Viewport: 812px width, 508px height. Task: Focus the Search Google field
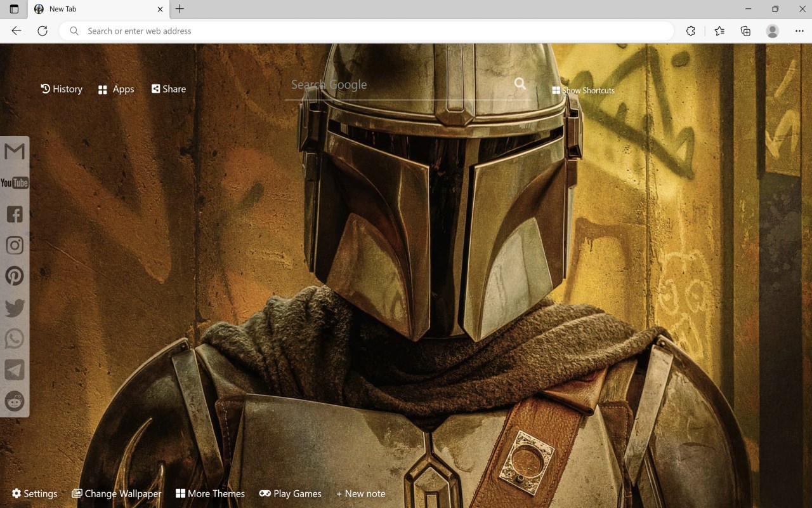[400, 84]
